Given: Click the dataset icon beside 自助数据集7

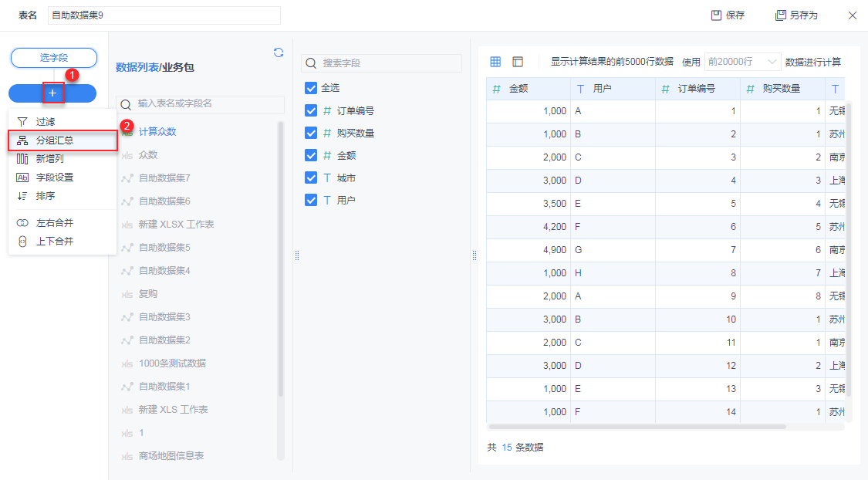Looking at the screenshot, I should point(127,178).
